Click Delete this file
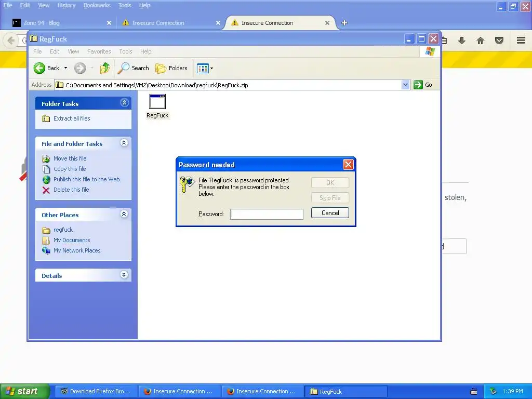 [71, 190]
